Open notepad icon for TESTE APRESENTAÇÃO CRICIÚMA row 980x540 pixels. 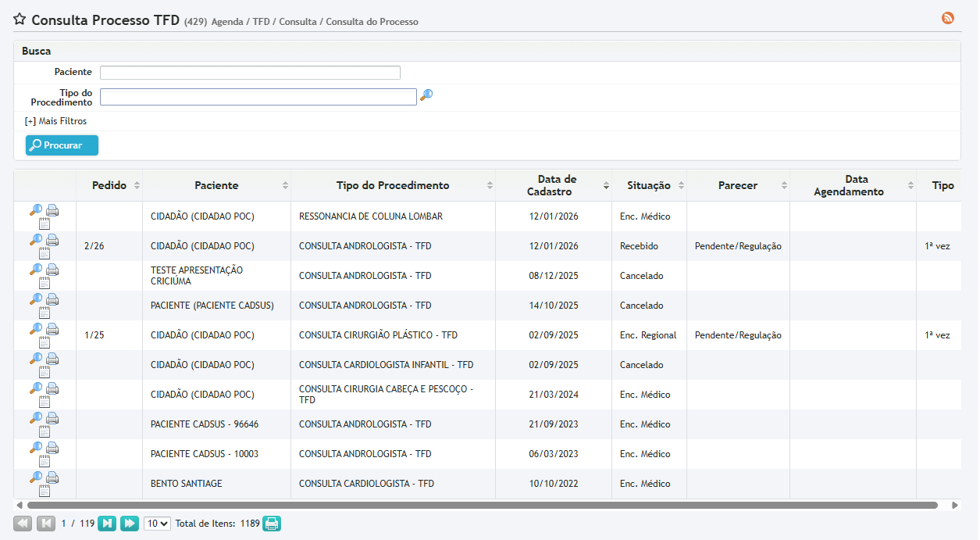click(x=45, y=283)
